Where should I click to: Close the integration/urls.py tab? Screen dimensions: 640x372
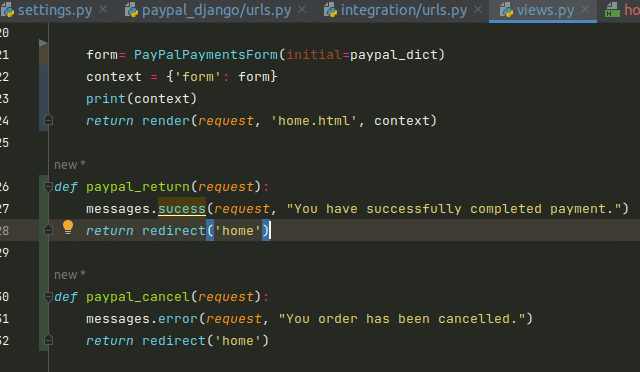pos(478,9)
